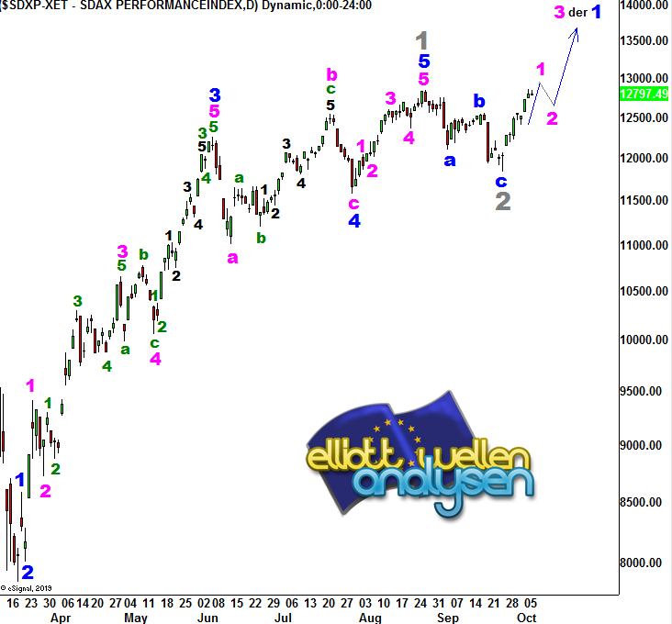Click the large blue 4 wave label
The image size is (672, 624).
point(354,220)
